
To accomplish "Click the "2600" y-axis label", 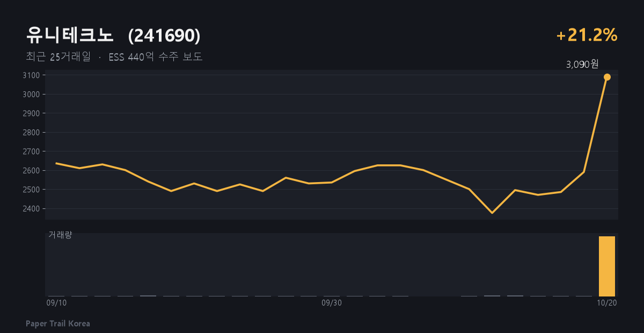I will [31, 170].
